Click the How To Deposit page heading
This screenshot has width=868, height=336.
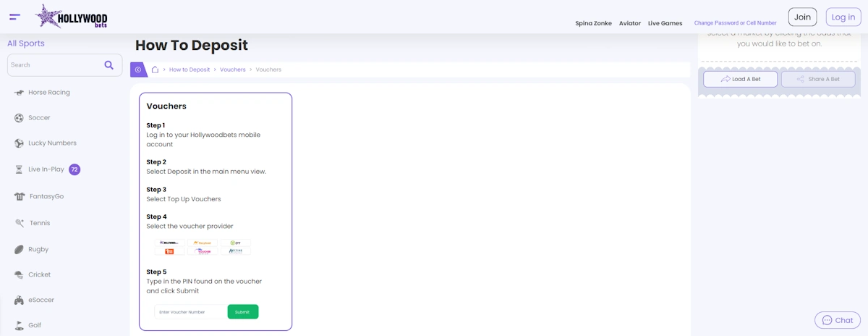(x=192, y=46)
